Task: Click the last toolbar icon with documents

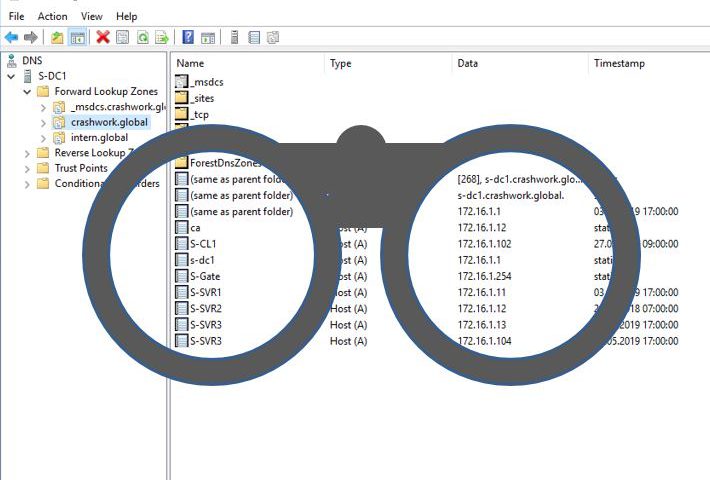Action: (x=273, y=37)
